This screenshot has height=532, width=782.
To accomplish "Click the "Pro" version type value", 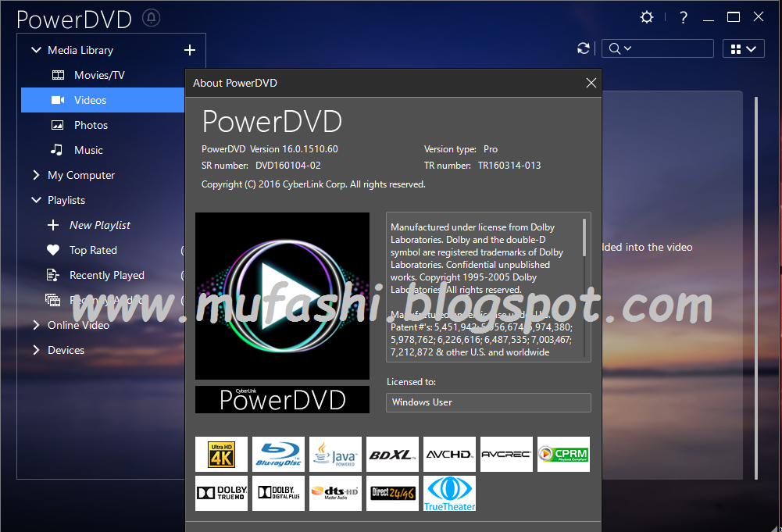I will [491, 149].
